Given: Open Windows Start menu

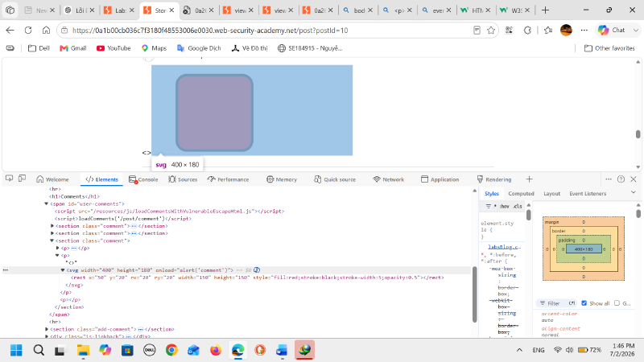Looking at the screenshot, I should pyautogui.click(x=16, y=350).
